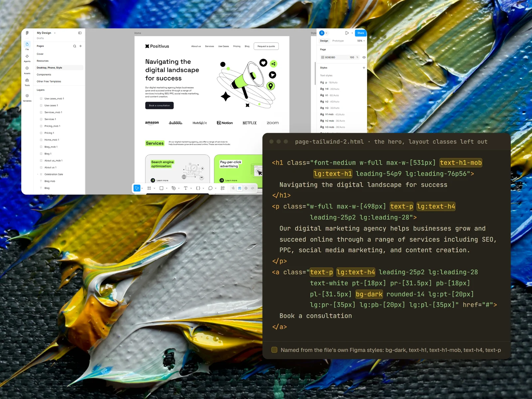
Task: Select the Comment tool
Action: click(210, 188)
